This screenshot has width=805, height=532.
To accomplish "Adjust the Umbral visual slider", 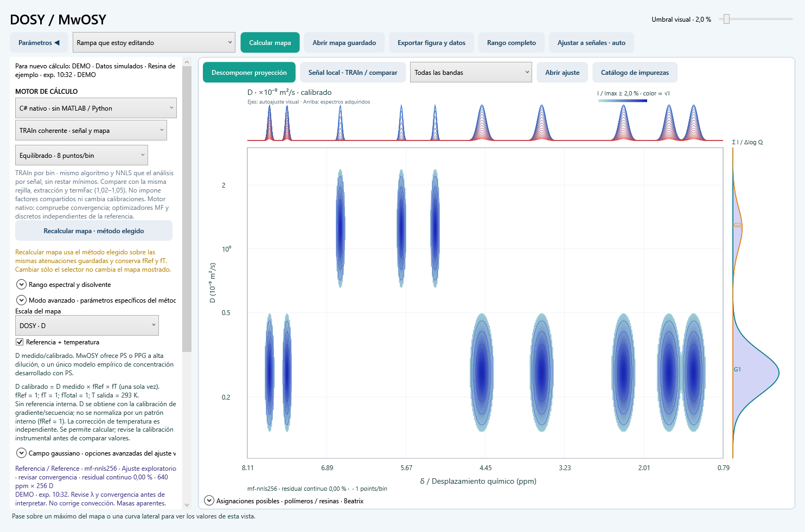I will 726,19.
